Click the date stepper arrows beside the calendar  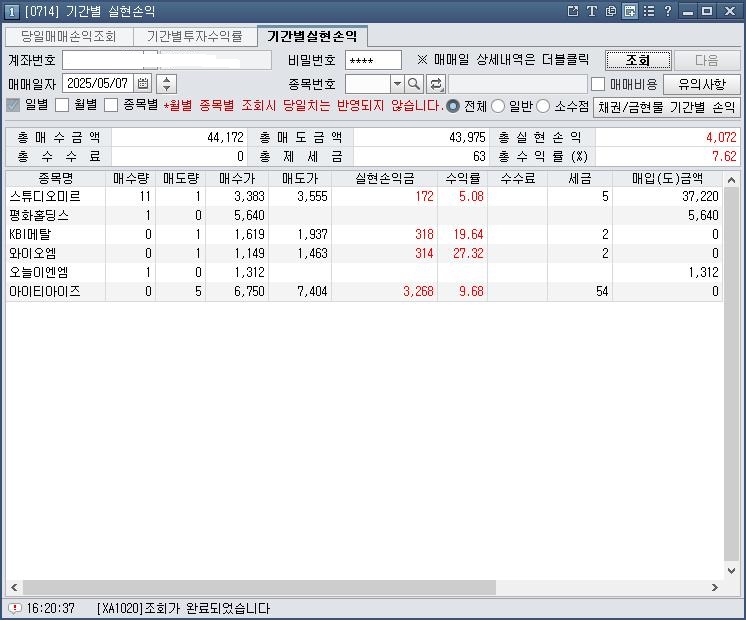(166, 84)
